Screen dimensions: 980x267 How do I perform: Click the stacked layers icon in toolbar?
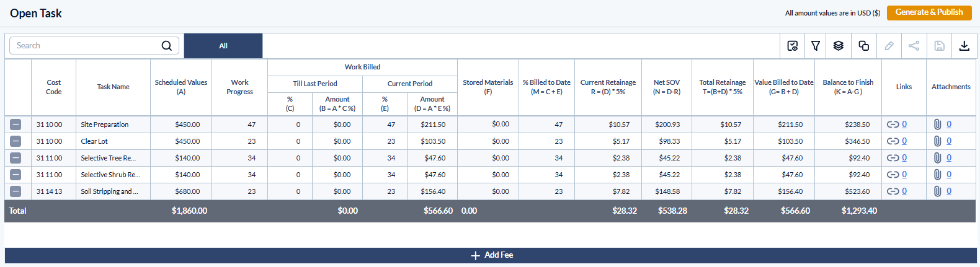(839, 46)
